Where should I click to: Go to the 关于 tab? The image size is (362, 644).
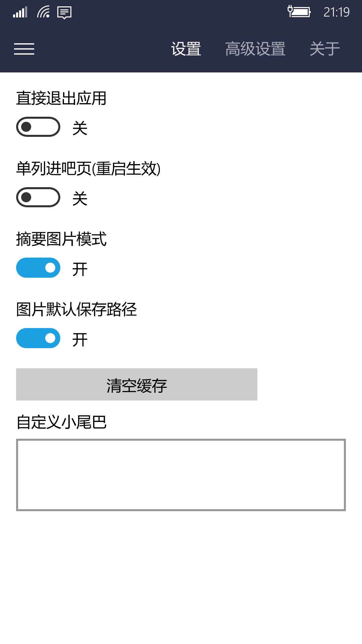[x=324, y=49]
